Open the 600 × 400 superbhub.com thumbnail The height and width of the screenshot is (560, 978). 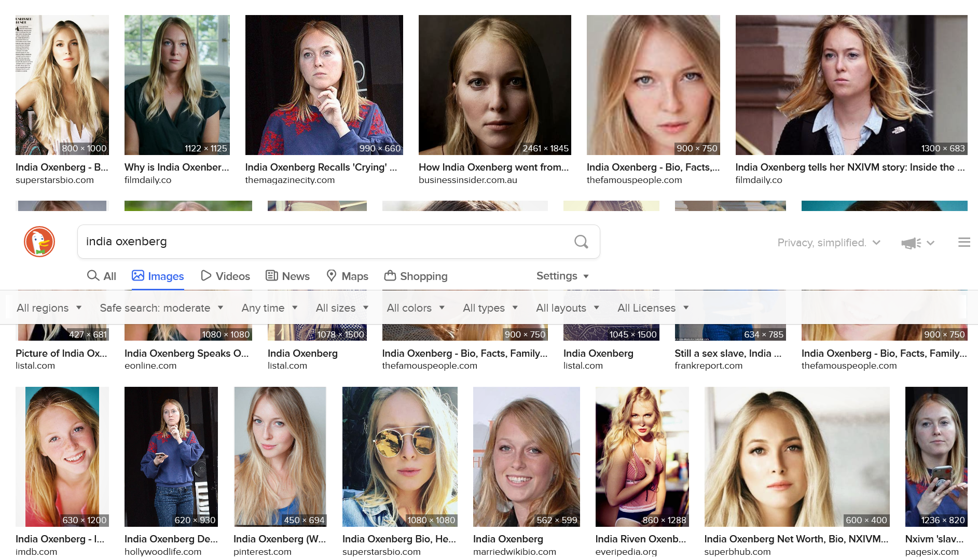coord(797,457)
